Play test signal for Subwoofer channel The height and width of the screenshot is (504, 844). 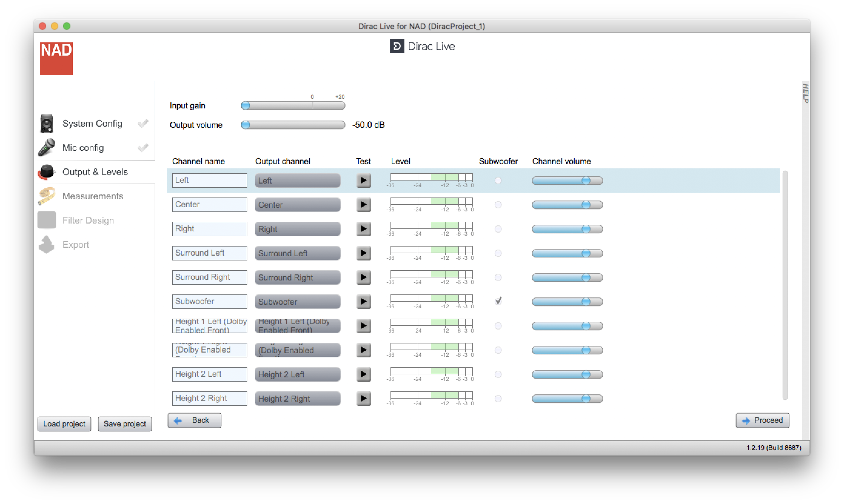pos(363,302)
